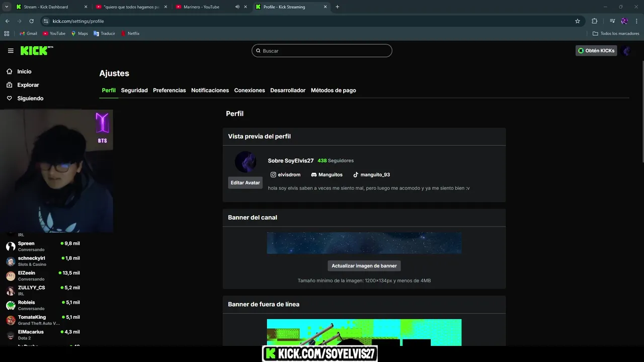Click the Obtén KICKs button
The width and height of the screenshot is (644, 362).
tap(596, 51)
